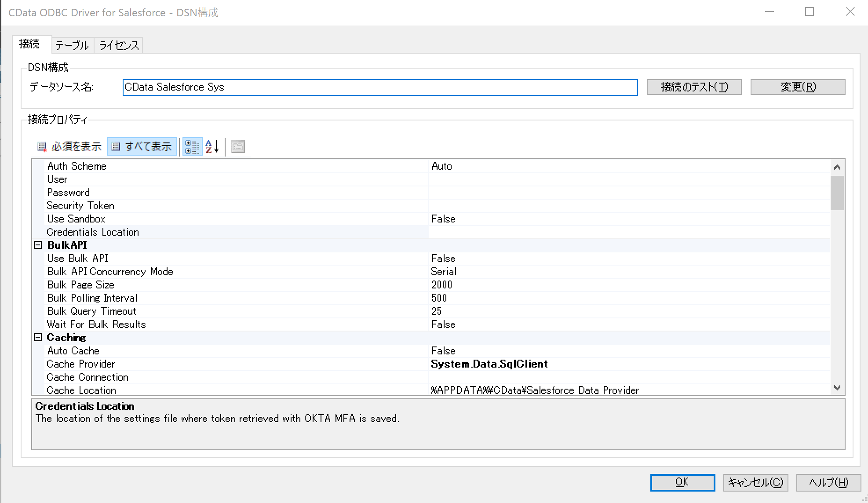Open the Auth Scheme Auto value cell

click(x=442, y=166)
